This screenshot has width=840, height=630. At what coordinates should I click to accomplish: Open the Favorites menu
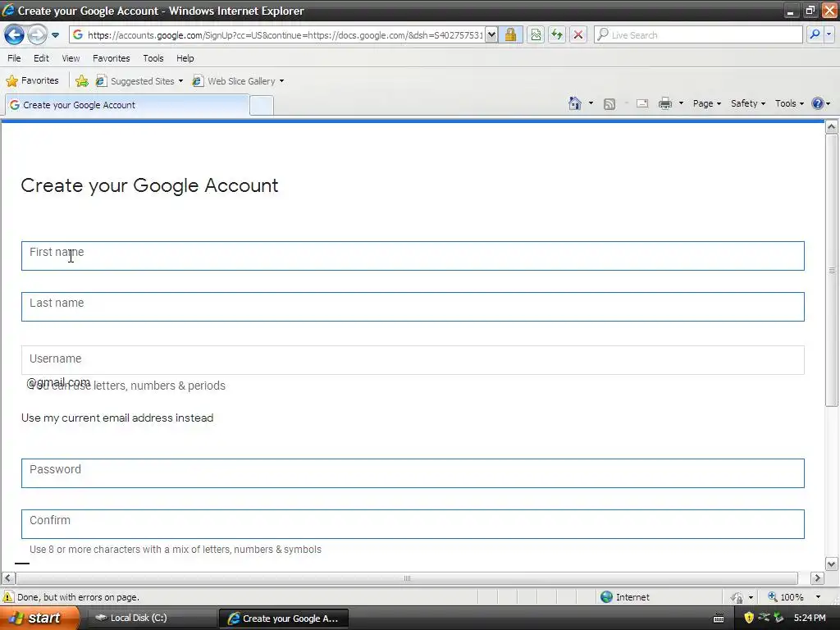[112, 58]
